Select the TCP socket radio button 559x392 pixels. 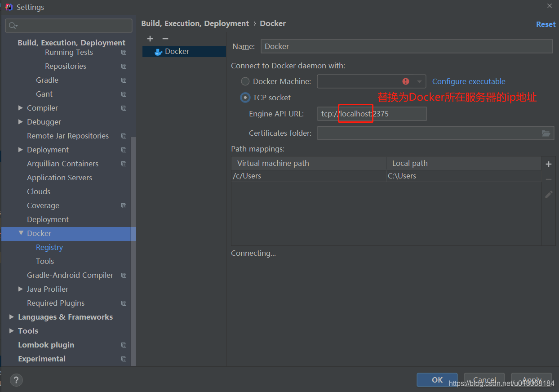click(245, 98)
